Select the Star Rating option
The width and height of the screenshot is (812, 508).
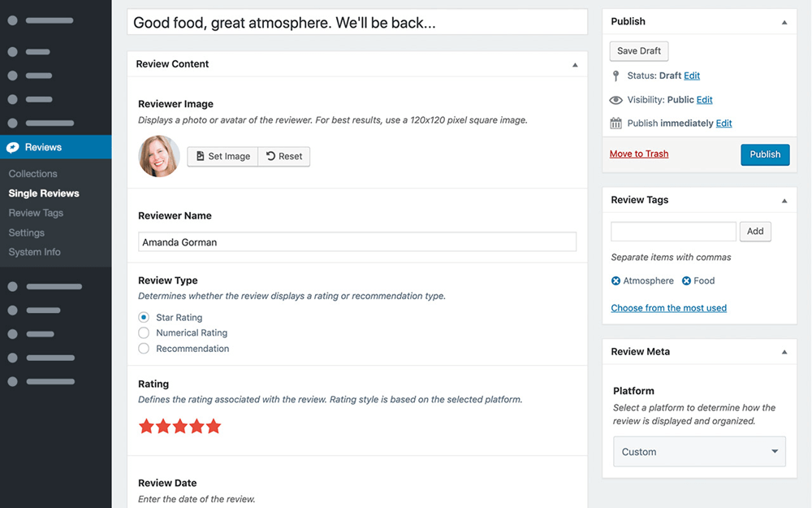click(144, 318)
